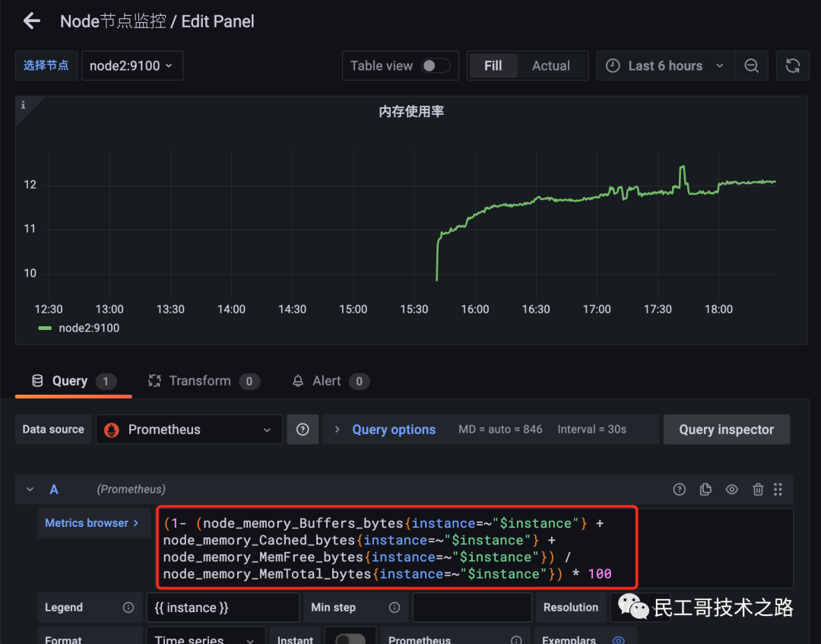Collapse query row A
The height and width of the screenshot is (644, 821).
click(30, 489)
